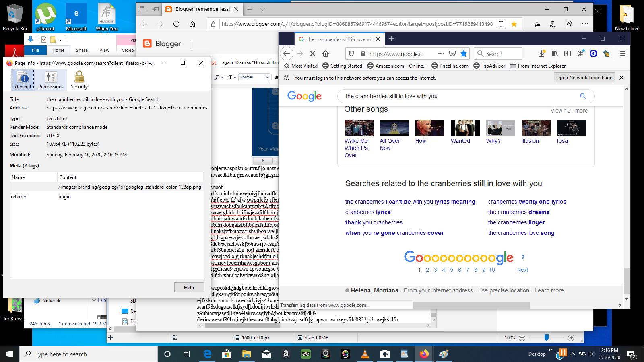Open Firefox Library icon
644x362 pixels.
pyautogui.click(x=555, y=53)
